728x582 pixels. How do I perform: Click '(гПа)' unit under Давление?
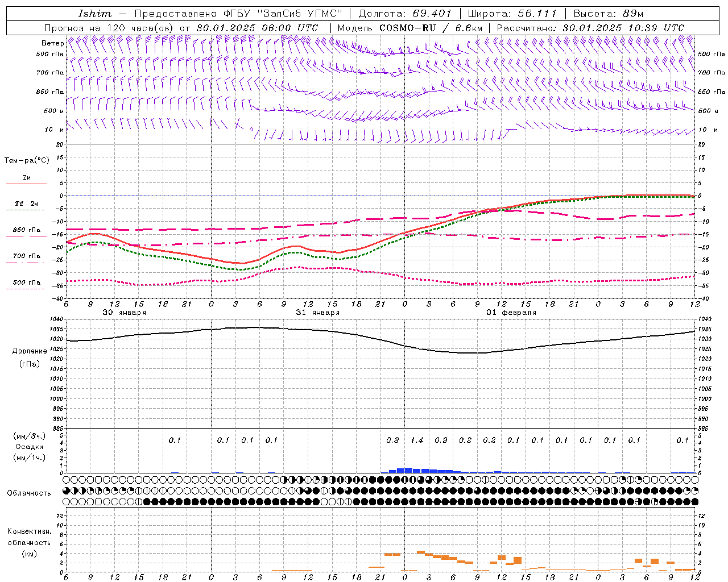[x=29, y=364]
